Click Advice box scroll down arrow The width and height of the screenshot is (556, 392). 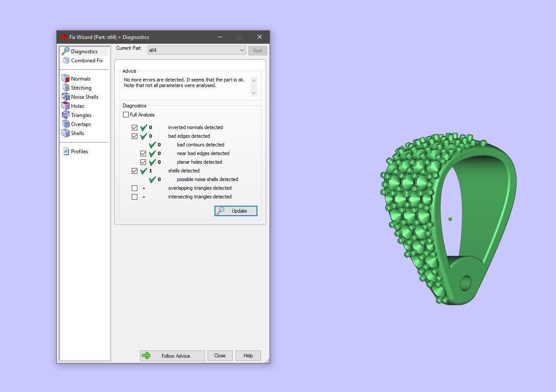point(254,93)
